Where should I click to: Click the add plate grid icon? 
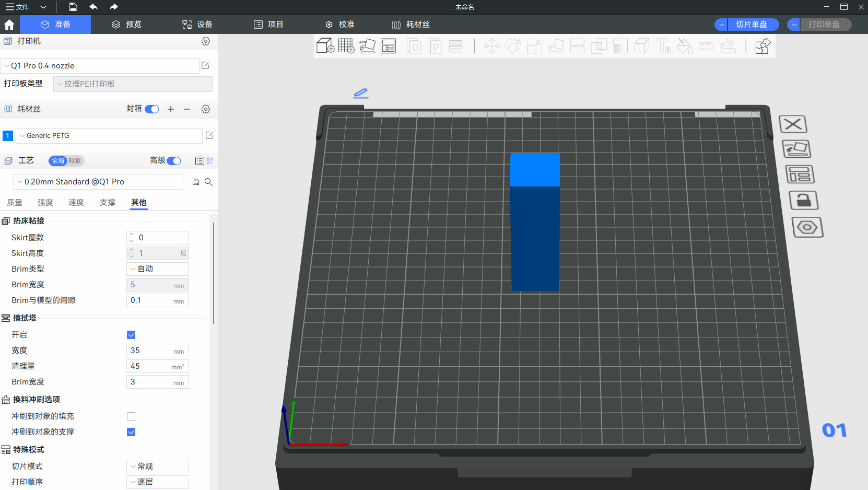346,46
